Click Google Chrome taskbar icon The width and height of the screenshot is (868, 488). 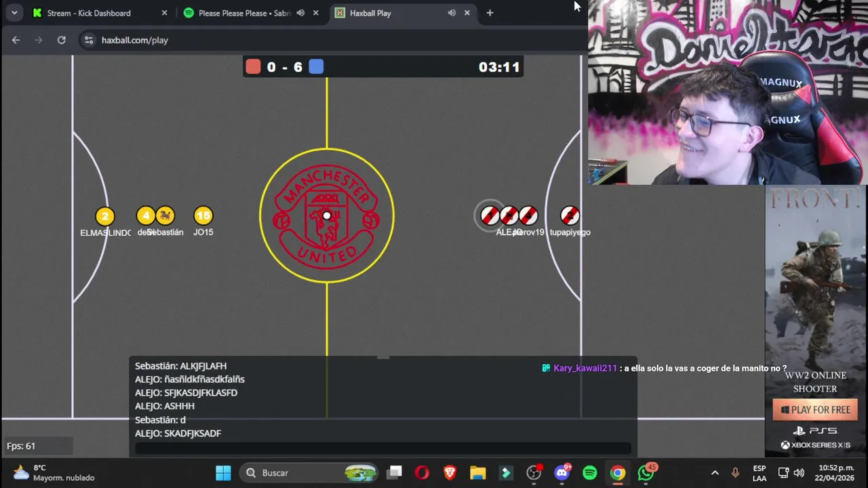coord(618,472)
